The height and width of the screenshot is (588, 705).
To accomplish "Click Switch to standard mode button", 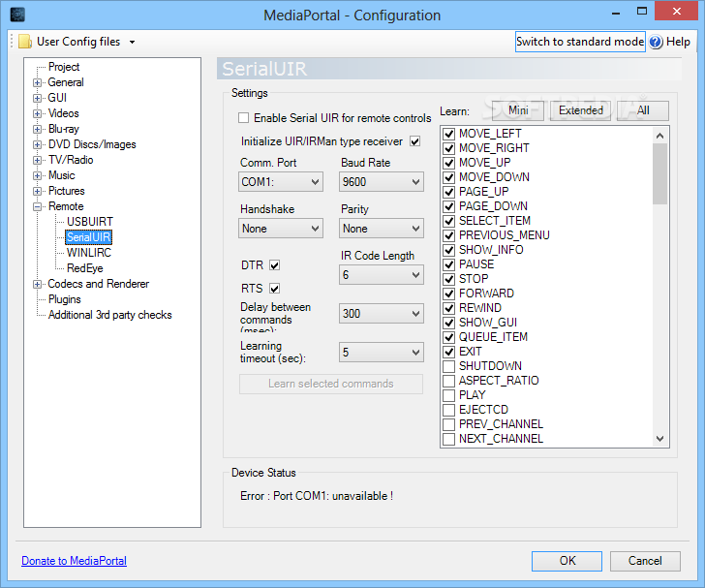I will coord(580,42).
